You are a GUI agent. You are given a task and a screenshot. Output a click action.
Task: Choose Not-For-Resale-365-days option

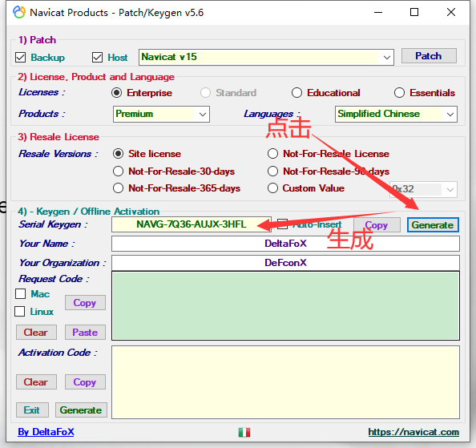pos(118,188)
